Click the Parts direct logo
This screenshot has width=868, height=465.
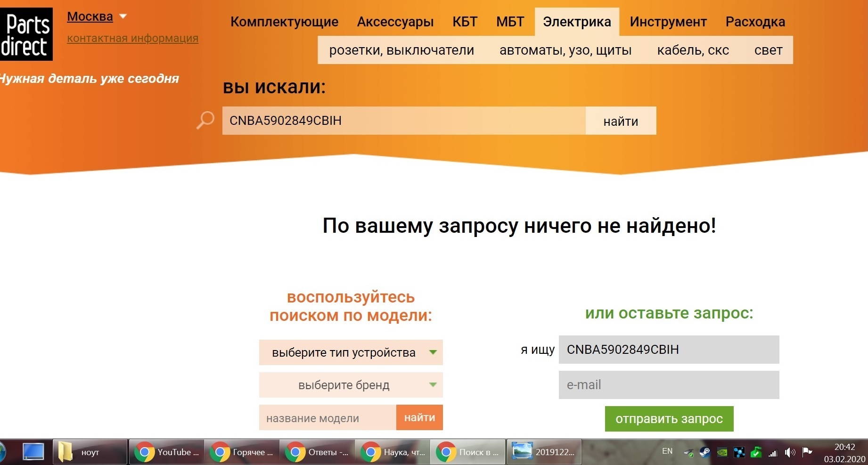(26, 34)
